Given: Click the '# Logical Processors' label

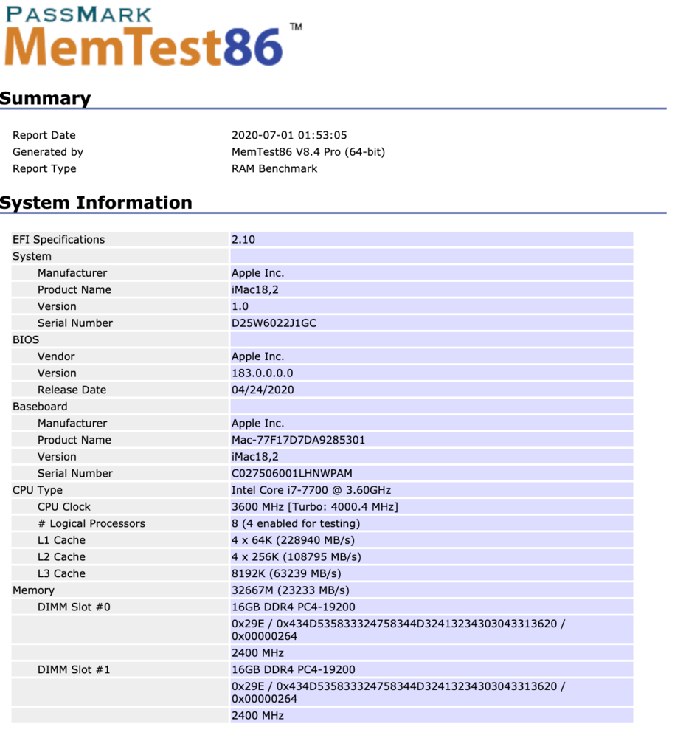Looking at the screenshot, I should point(91,523).
